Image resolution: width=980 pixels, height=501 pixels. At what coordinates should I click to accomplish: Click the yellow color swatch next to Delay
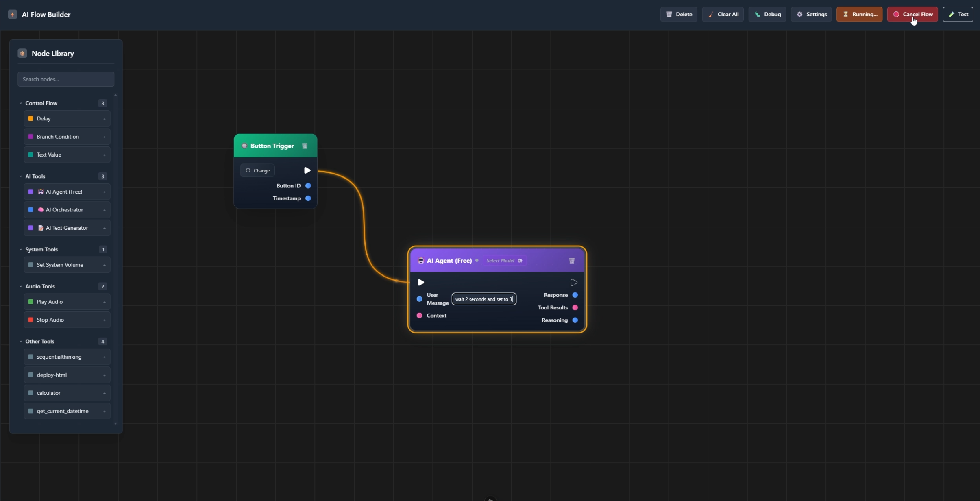tap(30, 118)
